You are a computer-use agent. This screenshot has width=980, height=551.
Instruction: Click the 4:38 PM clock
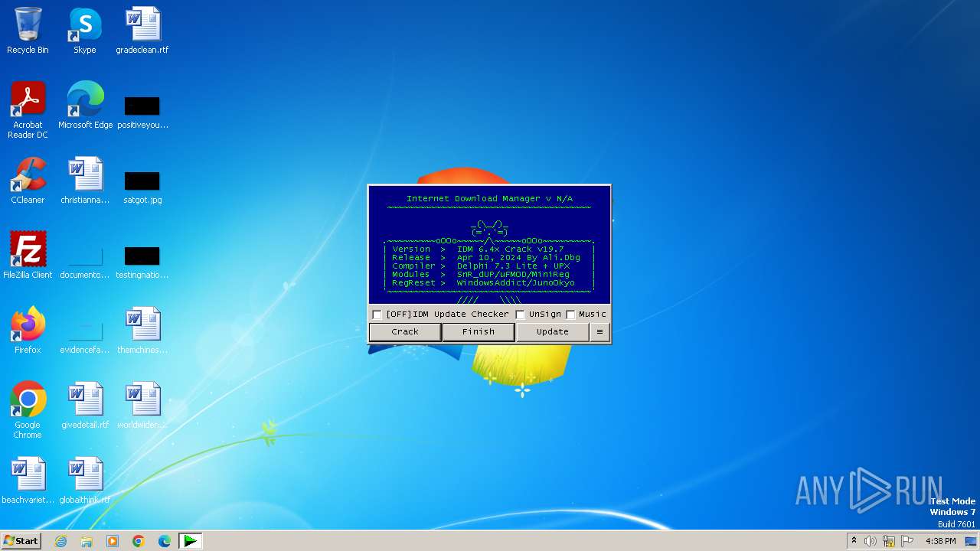pyautogui.click(x=940, y=541)
